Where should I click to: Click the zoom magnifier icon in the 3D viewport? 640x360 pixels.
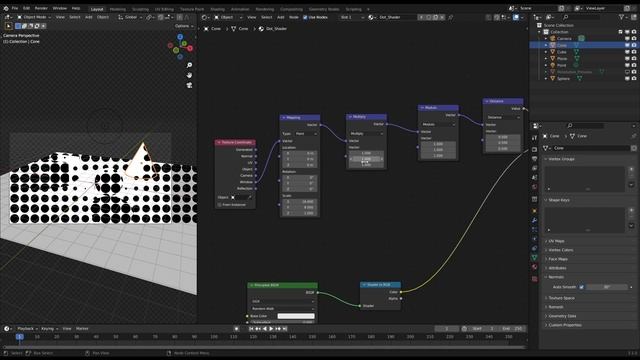point(189,65)
